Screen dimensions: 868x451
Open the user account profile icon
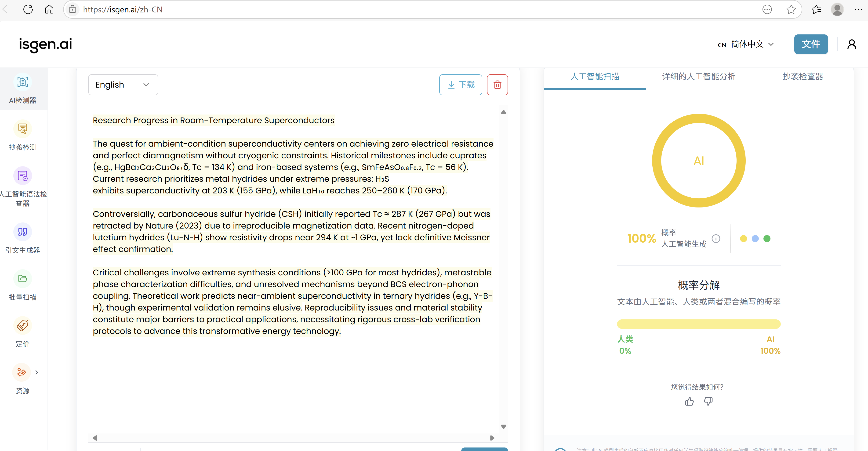851,44
